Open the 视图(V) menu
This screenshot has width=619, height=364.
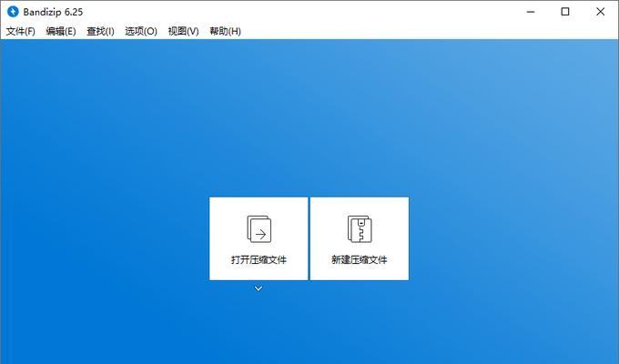point(183,31)
